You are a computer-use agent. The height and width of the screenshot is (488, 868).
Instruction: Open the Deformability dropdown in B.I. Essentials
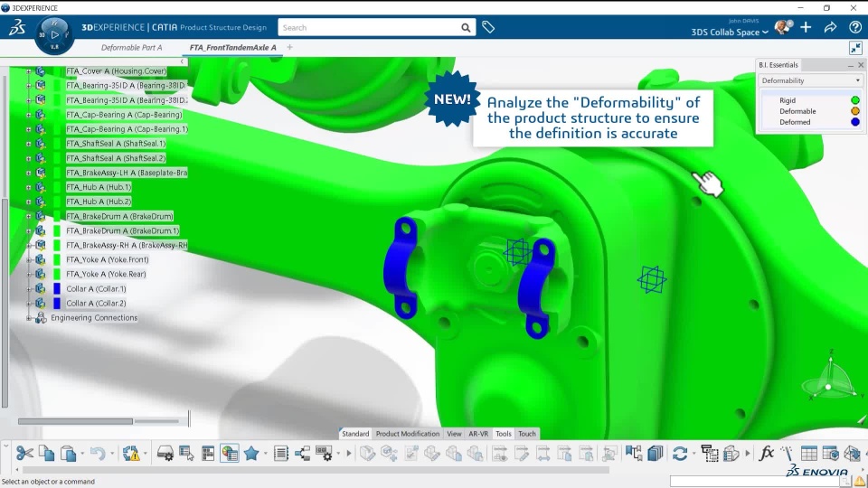point(810,80)
